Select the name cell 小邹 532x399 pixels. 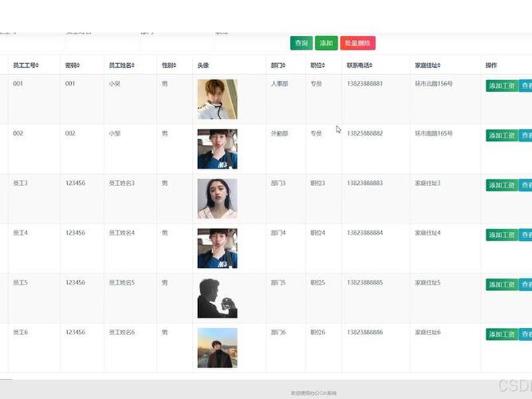click(x=114, y=134)
